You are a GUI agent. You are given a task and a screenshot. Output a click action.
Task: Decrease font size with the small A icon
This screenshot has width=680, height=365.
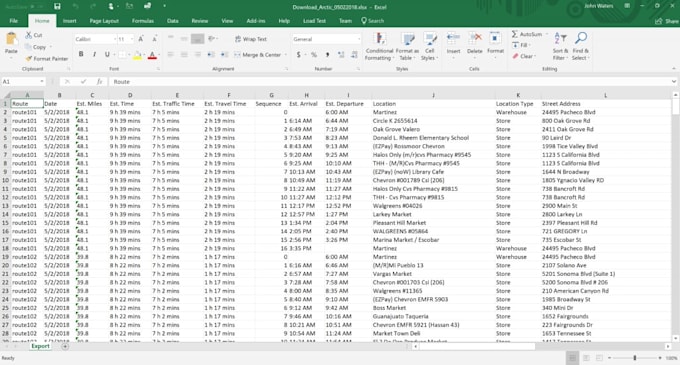tap(154, 39)
